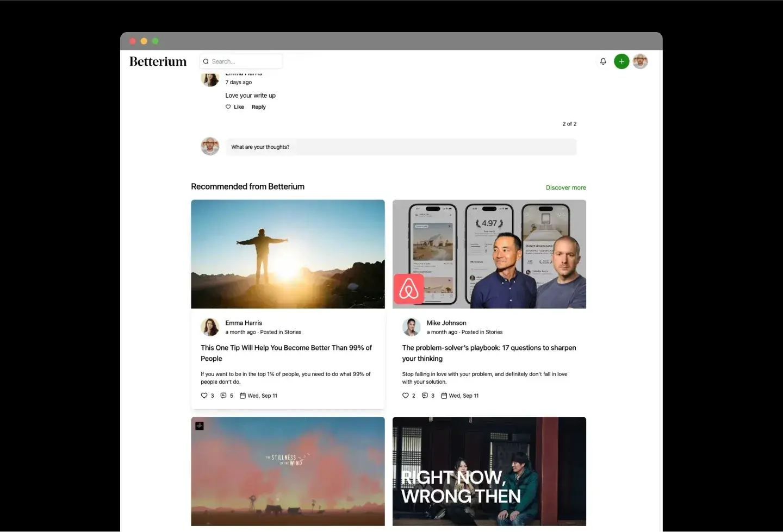Click Mike Johnson's avatar on the story card
783x532 pixels.
(412, 327)
